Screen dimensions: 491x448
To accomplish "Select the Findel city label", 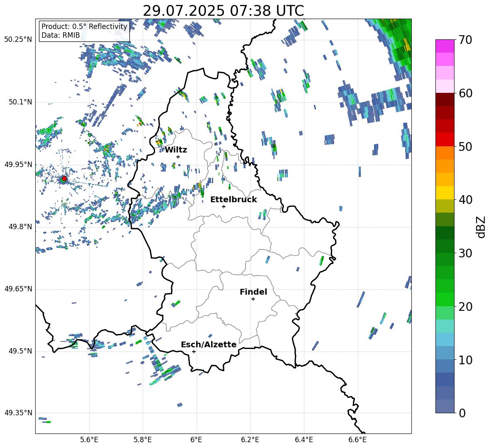I will tap(253, 292).
